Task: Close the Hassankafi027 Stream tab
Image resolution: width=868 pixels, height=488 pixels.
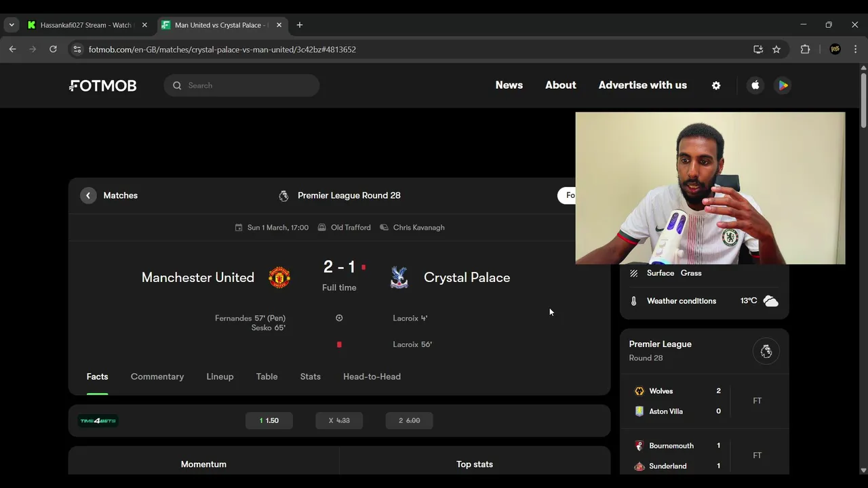Action: [x=144, y=25]
